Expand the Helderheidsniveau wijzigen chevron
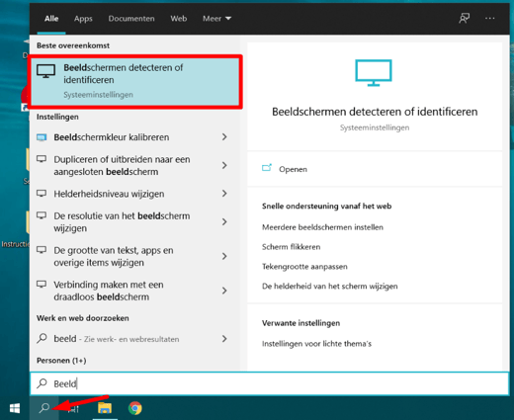 [x=224, y=194]
